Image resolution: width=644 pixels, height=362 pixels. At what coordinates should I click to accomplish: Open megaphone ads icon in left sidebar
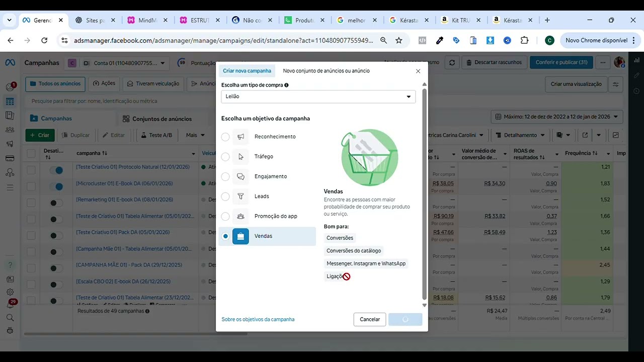[10, 144]
